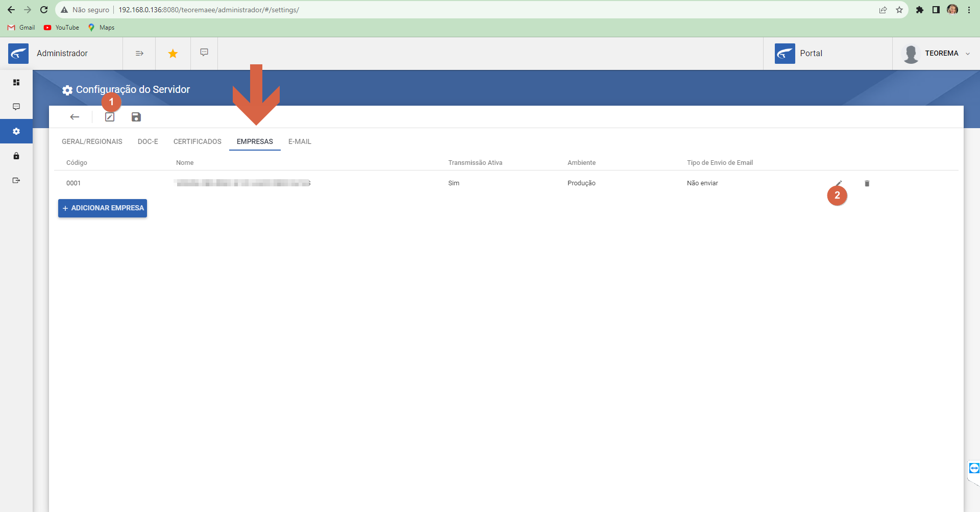Image resolution: width=980 pixels, height=512 pixels.
Task: Click the back arrow in settings toolbar
Action: tap(75, 117)
